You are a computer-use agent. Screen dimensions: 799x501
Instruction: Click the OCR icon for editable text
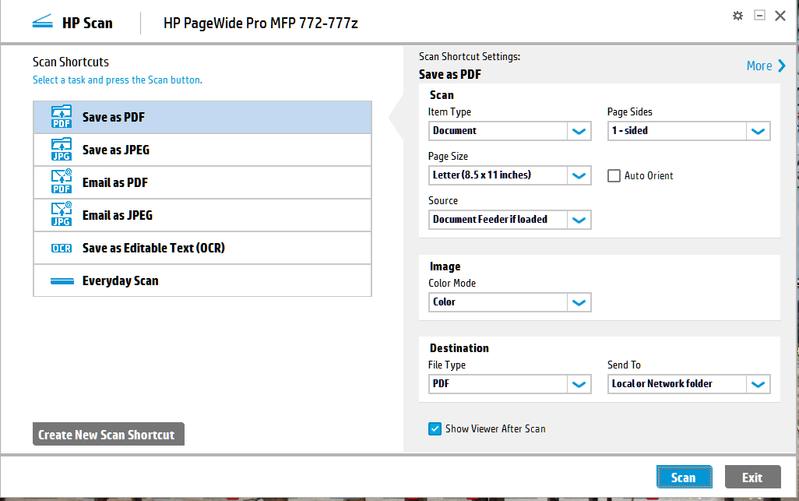coord(62,248)
